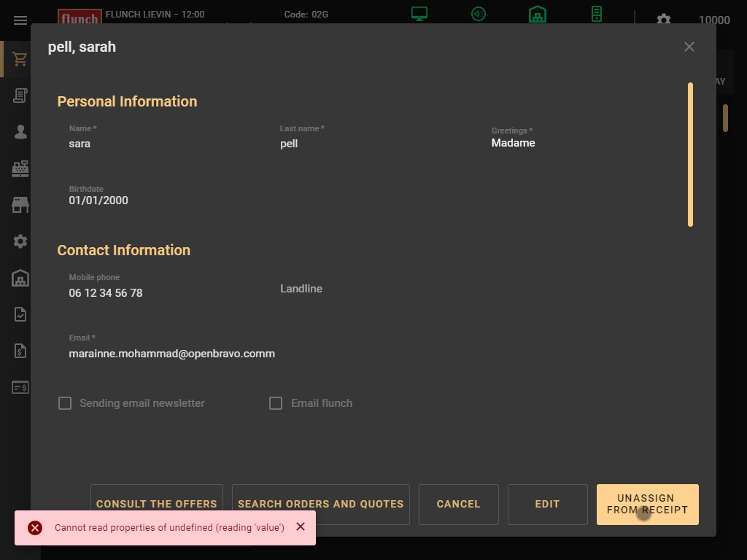Open the store front sidebar icon

coord(20,205)
